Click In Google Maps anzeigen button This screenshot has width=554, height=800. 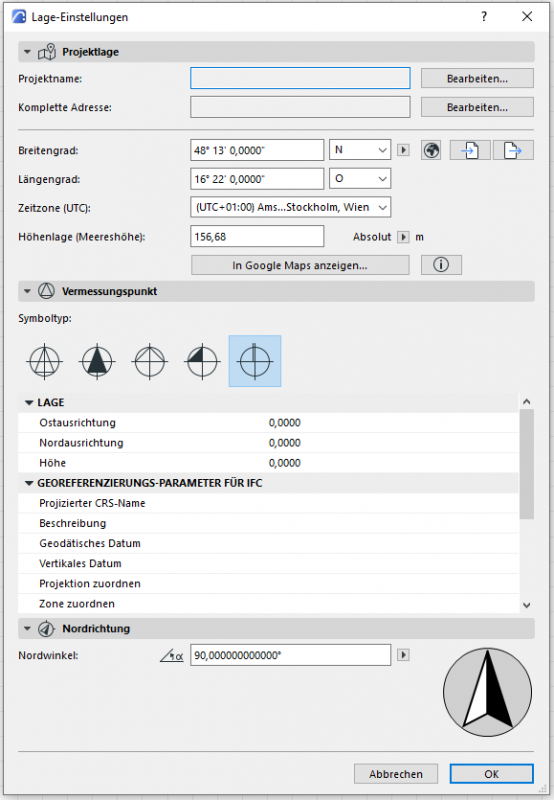[300, 265]
